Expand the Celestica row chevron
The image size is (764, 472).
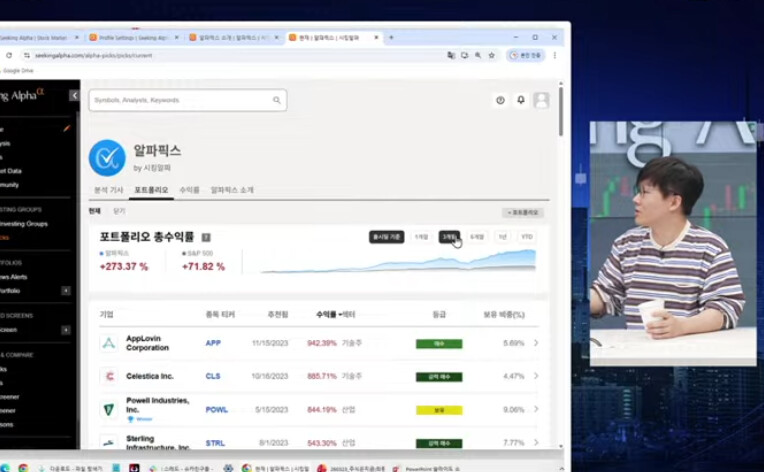click(536, 376)
